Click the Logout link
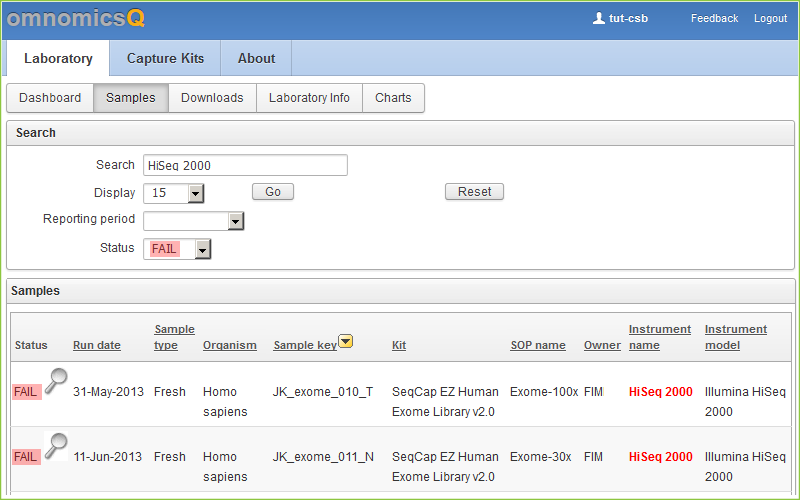Viewport: 800px width, 500px height. point(770,19)
